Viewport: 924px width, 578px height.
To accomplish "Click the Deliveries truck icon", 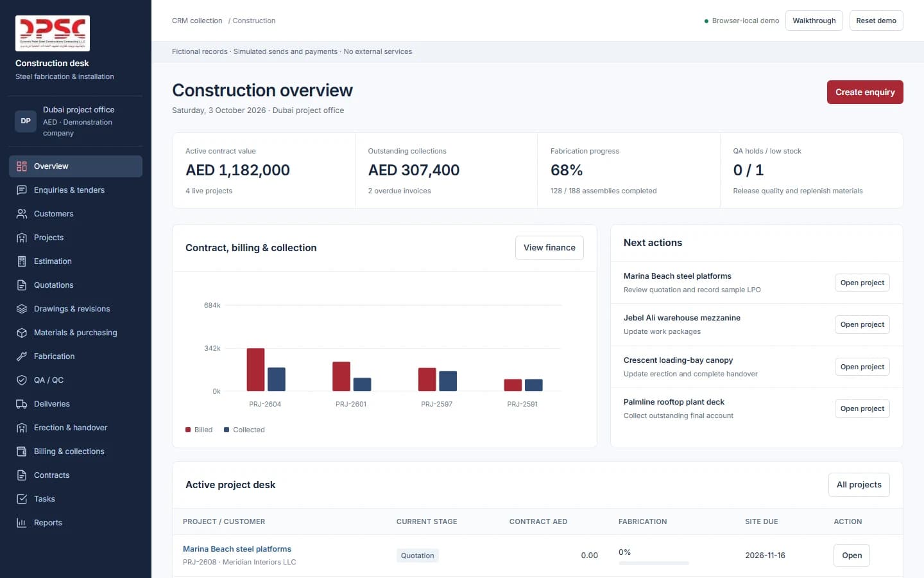I will pyautogui.click(x=22, y=404).
